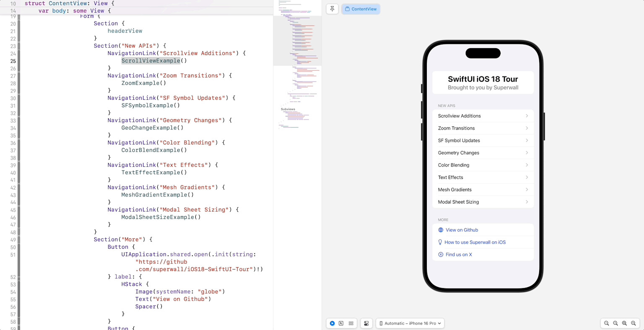Zoom in the preview canvas
This screenshot has height=330, width=644.
point(634,323)
